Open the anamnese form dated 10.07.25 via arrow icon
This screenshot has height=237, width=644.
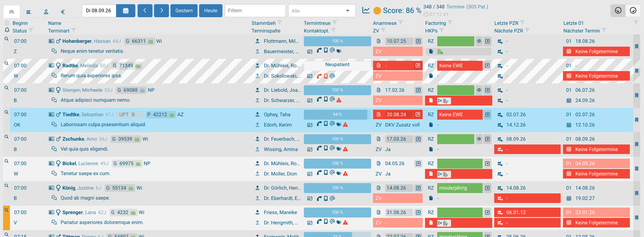point(418,41)
